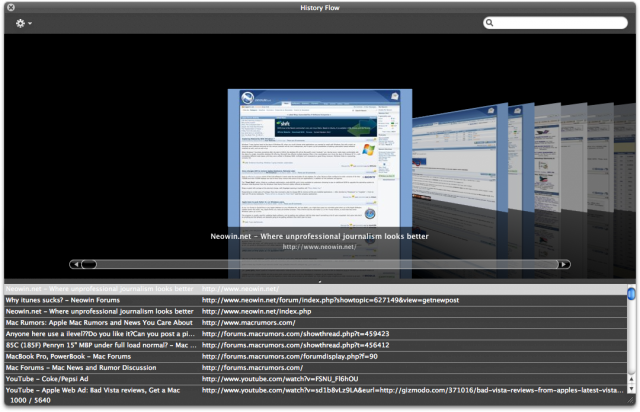Click URL forumdisplay.php?f=90
This screenshot has width=640, height=412.
[x=289, y=356]
